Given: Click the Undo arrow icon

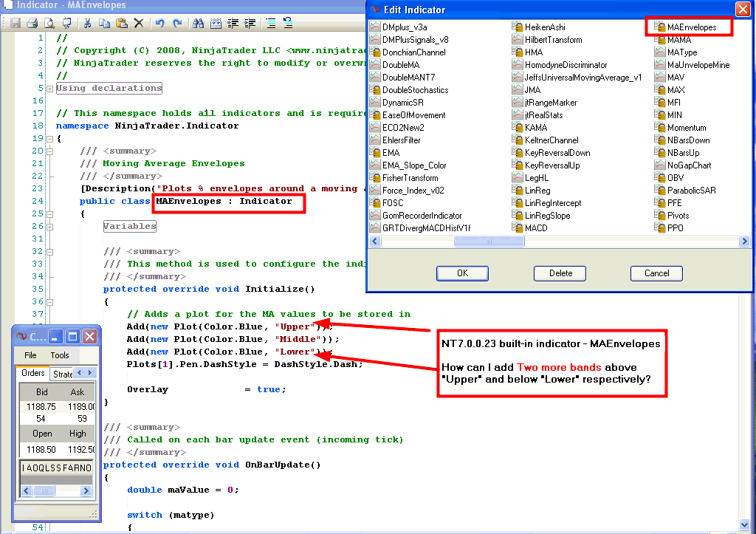Looking at the screenshot, I should click(159, 23).
